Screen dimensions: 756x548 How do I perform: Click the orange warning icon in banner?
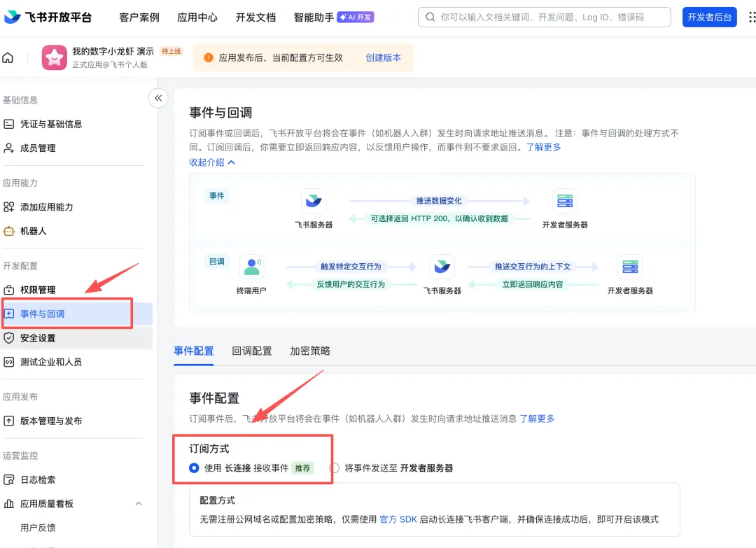(209, 58)
